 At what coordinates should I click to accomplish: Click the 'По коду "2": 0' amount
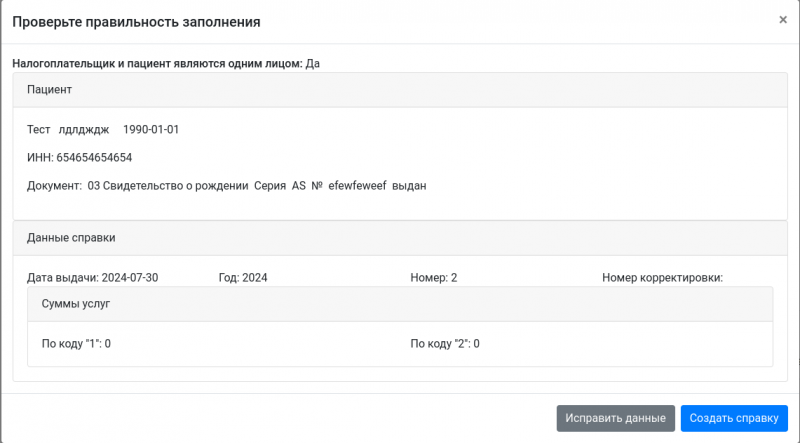445,344
